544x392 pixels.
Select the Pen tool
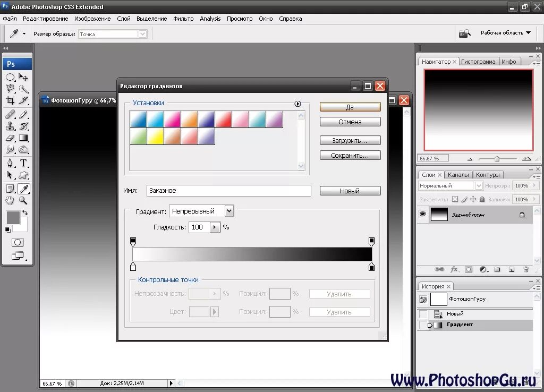point(10,163)
